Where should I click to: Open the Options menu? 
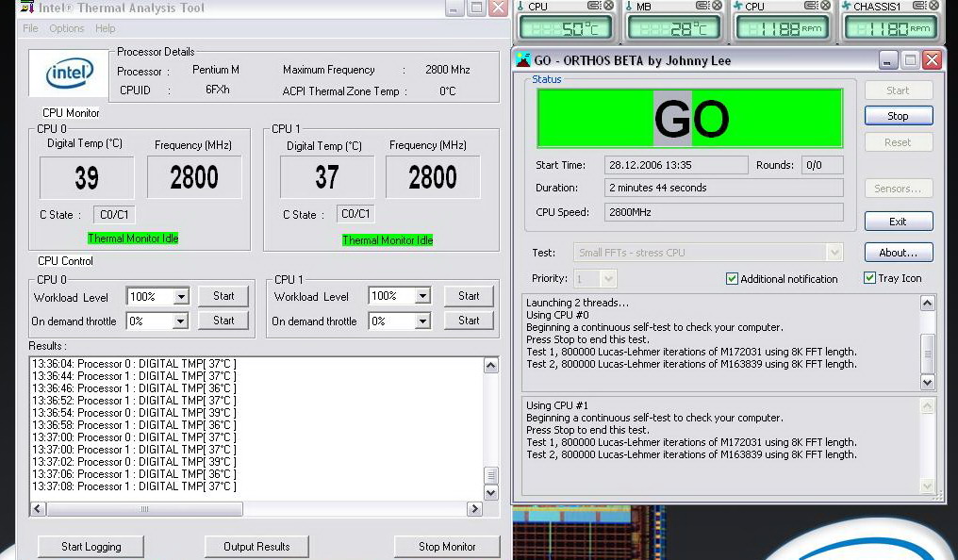click(67, 28)
